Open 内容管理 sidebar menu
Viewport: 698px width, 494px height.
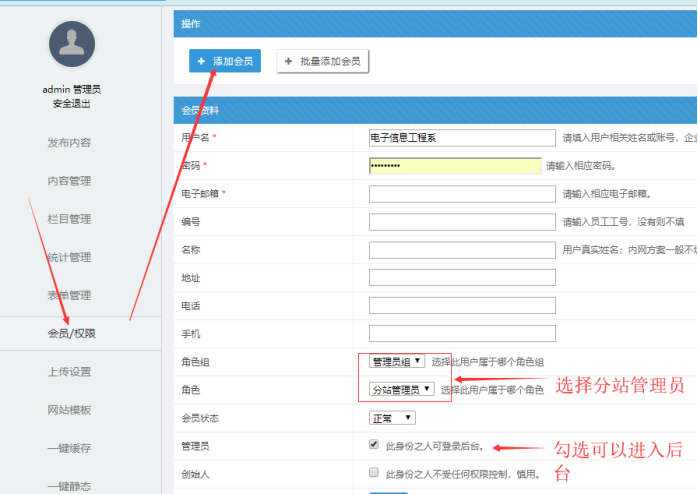point(69,181)
